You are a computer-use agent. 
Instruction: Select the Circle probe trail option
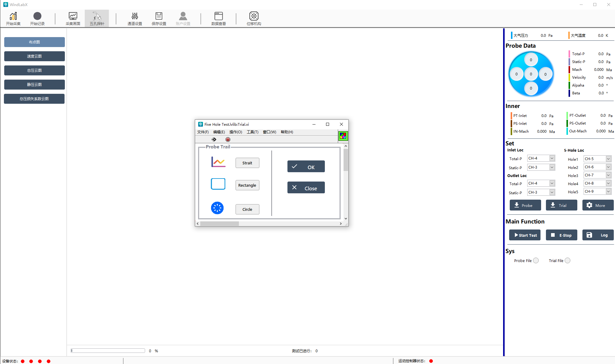pyautogui.click(x=247, y=209)
